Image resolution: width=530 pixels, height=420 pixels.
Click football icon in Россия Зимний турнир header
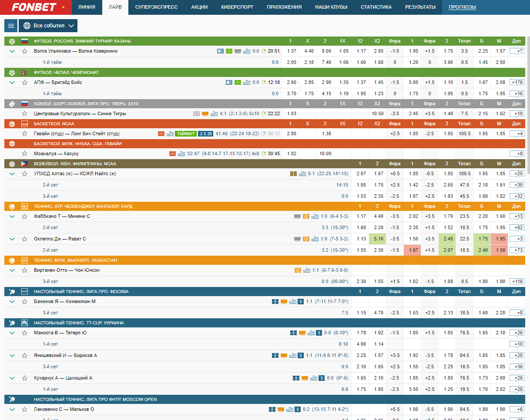point(12,41)
